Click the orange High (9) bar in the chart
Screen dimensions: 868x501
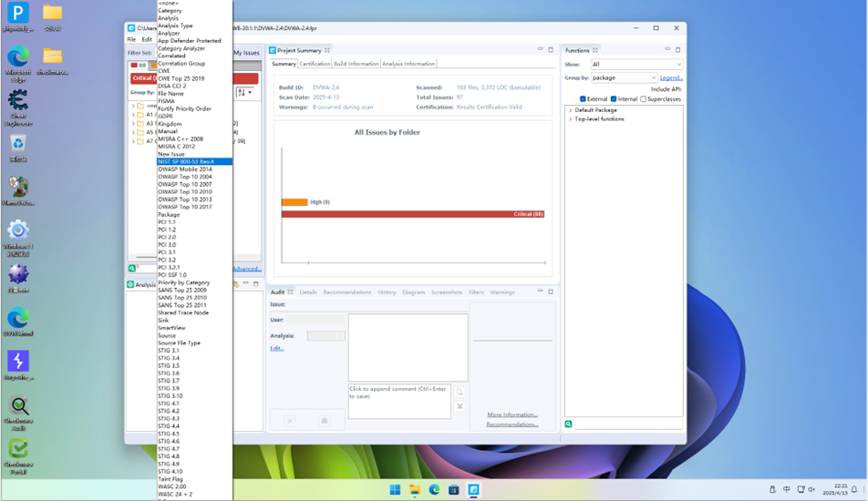click(x=294, y=202)
